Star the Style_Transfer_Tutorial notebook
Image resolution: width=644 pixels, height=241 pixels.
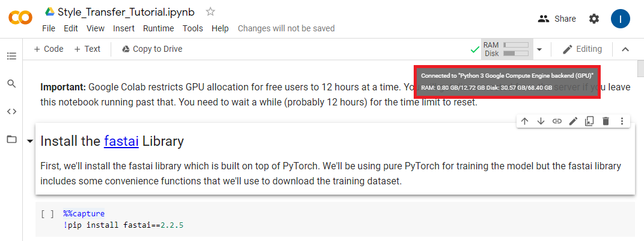210,11
